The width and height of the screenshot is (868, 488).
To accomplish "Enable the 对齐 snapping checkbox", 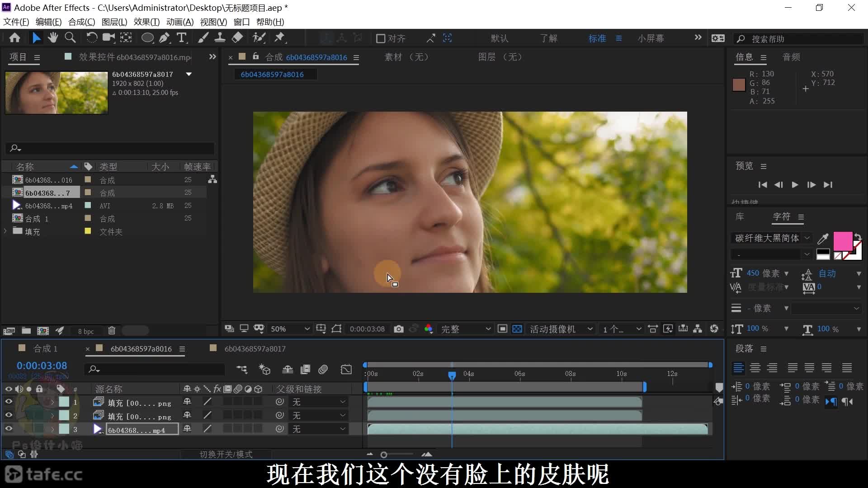I will point(381,39).
